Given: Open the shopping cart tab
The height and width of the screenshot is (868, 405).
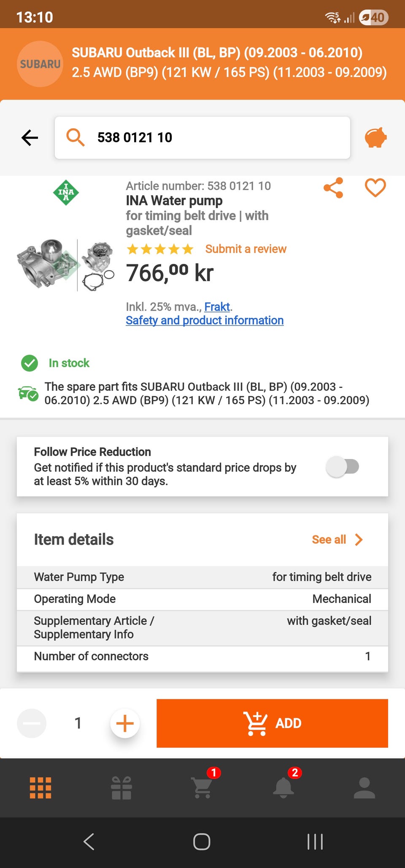Looking at the screenshot, I should (202, 787).
